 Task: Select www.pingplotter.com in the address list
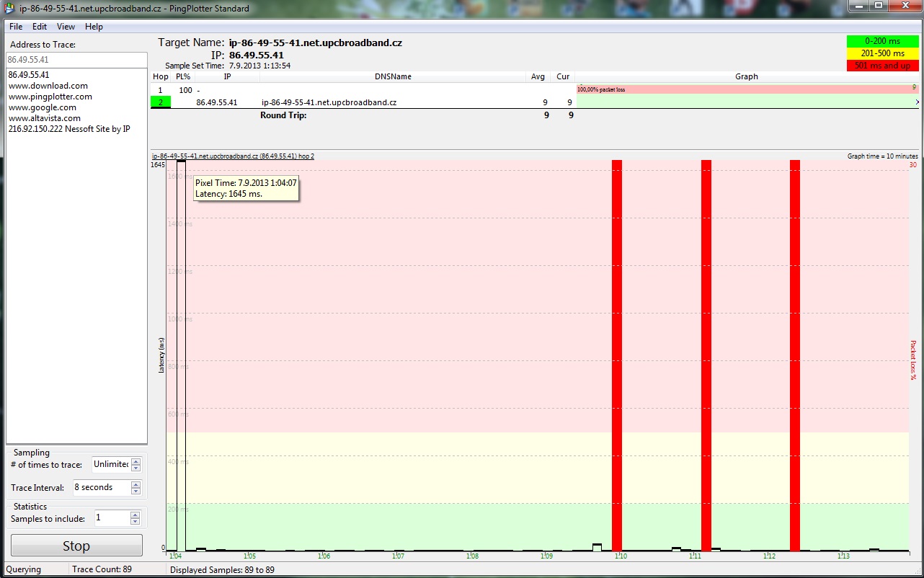pyautogui.click(x=50, y=97)
